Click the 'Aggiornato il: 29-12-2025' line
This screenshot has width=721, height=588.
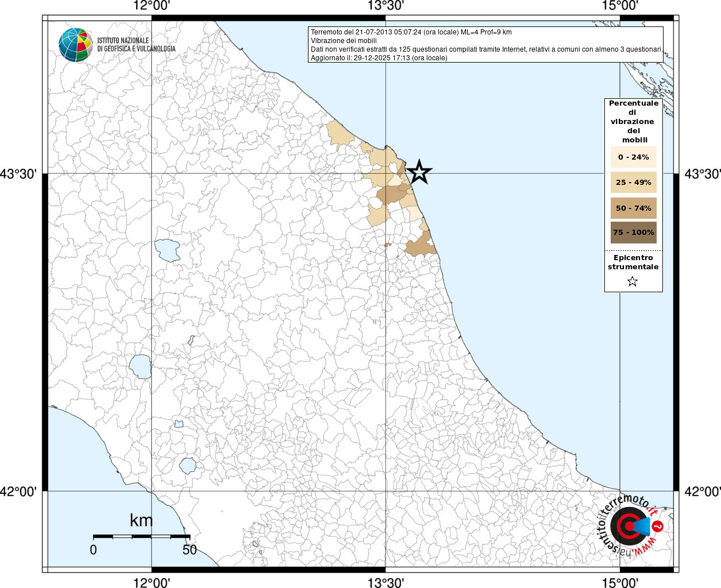coord(379,58)
